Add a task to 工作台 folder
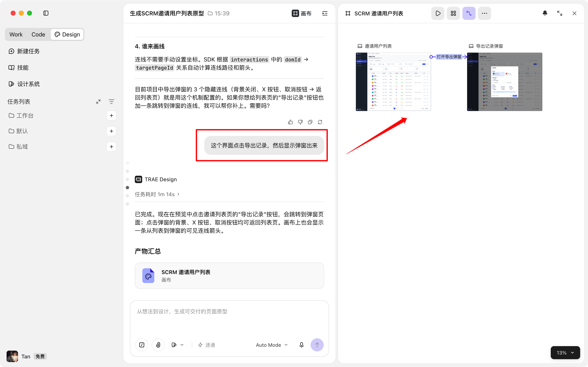This screenshot has width=588, height=367. [111, 116]
